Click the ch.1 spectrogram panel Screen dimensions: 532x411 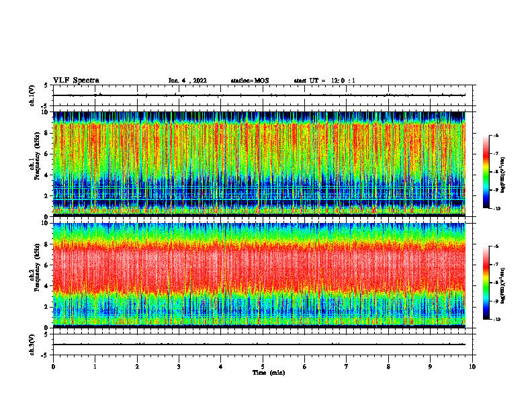(x=259, y=164)
